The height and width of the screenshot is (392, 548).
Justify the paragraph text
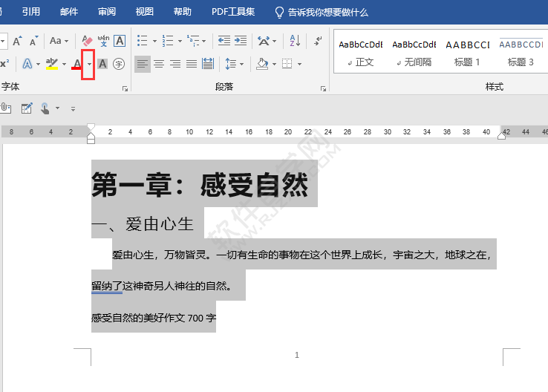point(192,64)
